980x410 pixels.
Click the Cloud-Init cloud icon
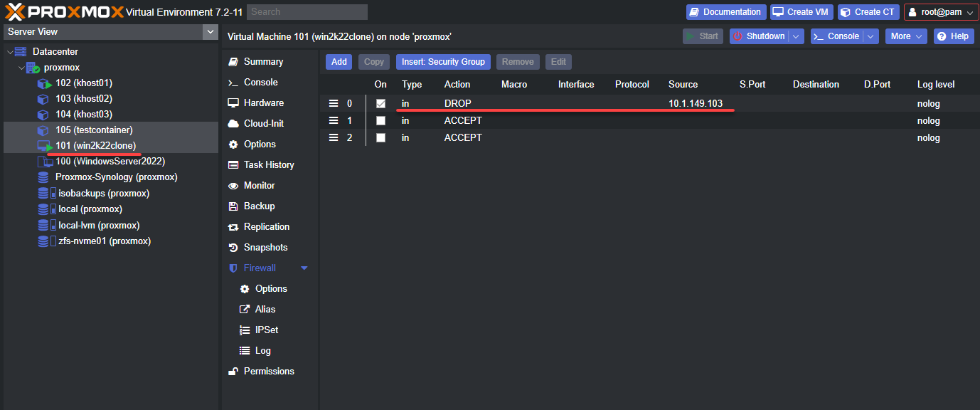click(233, 124)
